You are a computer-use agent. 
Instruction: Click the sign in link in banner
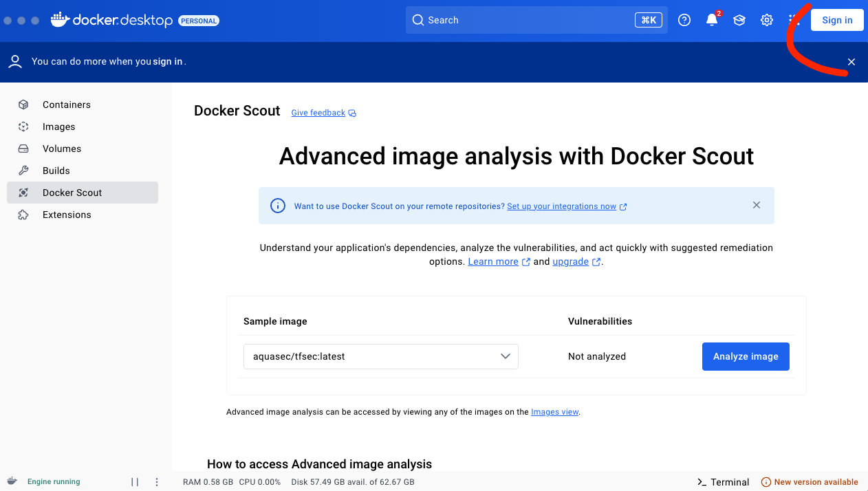click(x=168, y=61)
